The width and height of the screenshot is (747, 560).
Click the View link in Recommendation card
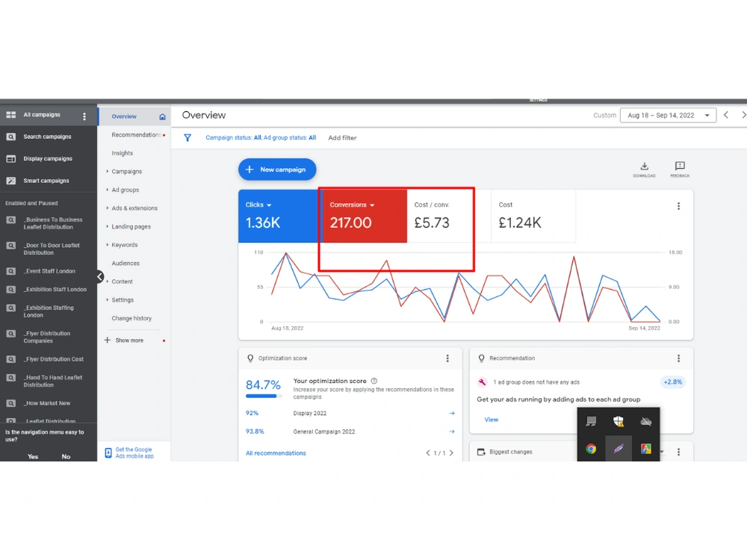click(492, 420)
